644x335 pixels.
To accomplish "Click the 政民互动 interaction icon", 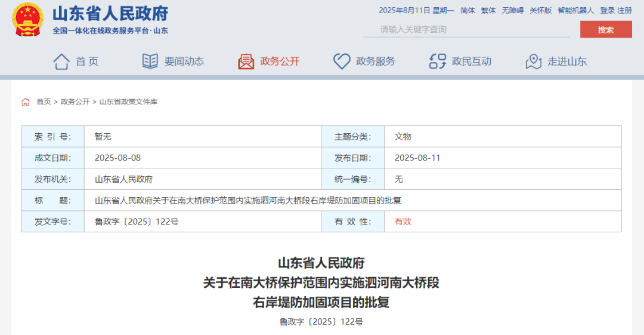I will point(438,61).
